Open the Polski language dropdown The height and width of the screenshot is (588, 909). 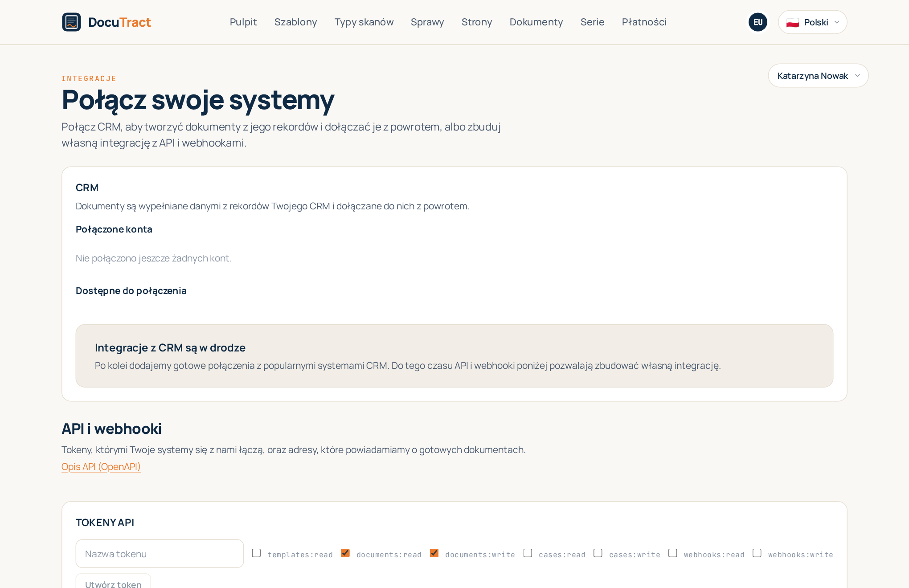[x=812, y=22]
